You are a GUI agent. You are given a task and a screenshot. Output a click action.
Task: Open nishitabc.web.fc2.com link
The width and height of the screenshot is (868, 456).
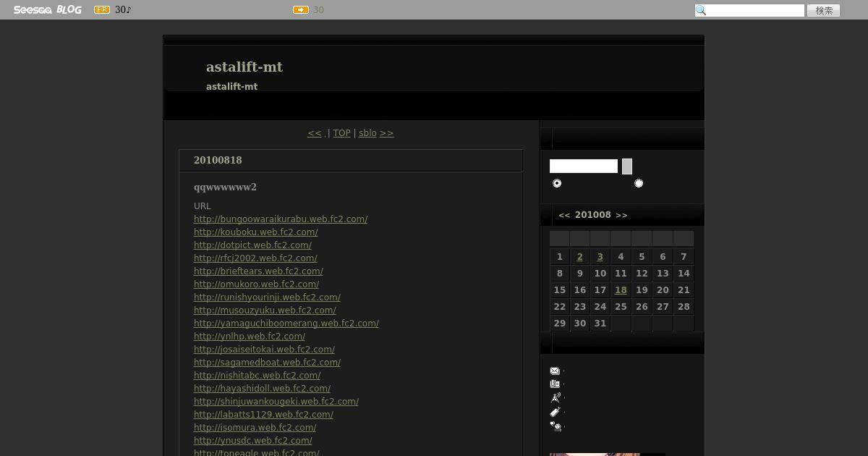257,376
